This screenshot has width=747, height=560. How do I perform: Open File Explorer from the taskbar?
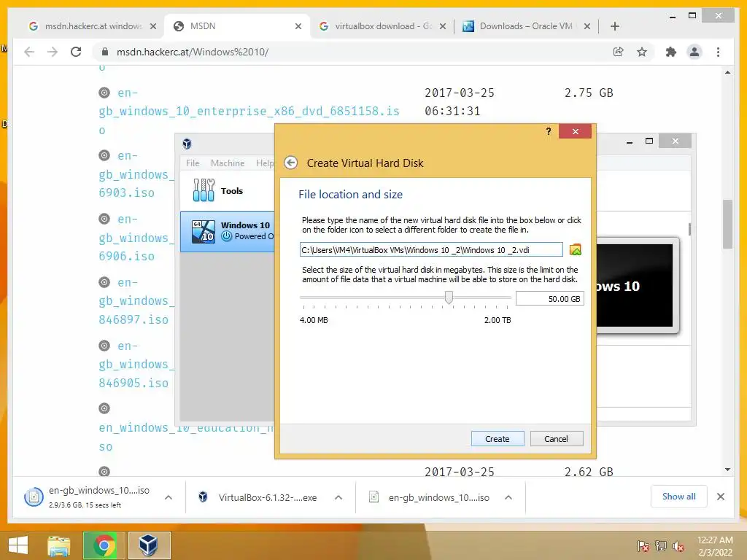point(59,545)
